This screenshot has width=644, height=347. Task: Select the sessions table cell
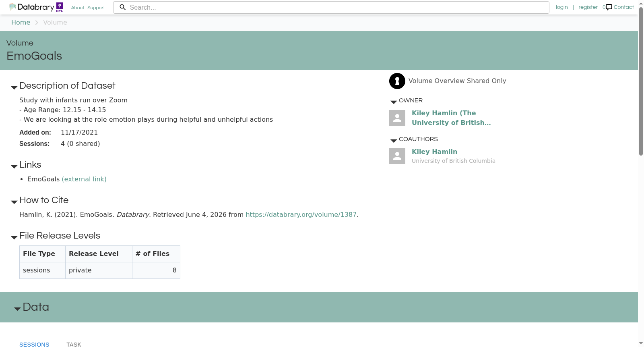pos(42,270)
